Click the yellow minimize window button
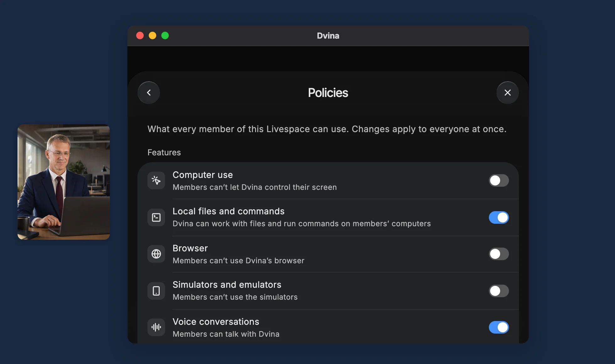615x364 pixels. pos(152,35)
